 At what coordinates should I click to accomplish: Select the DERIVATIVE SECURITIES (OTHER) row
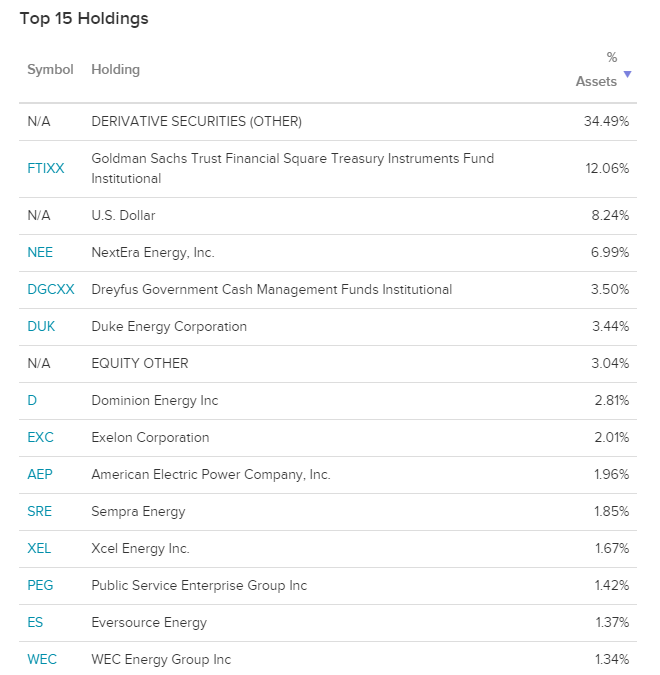328,122
